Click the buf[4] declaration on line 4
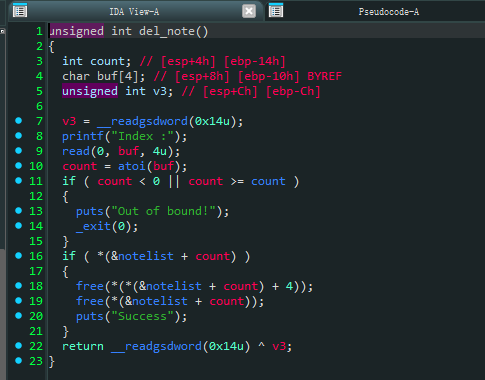The image size is (485, 380). coord(118,76)
